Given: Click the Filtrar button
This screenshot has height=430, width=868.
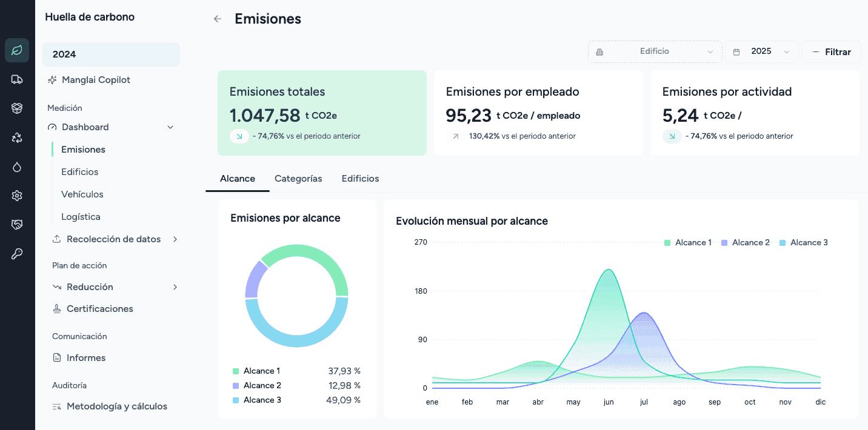Looking at the screenshot, I should tap(831, 52).
